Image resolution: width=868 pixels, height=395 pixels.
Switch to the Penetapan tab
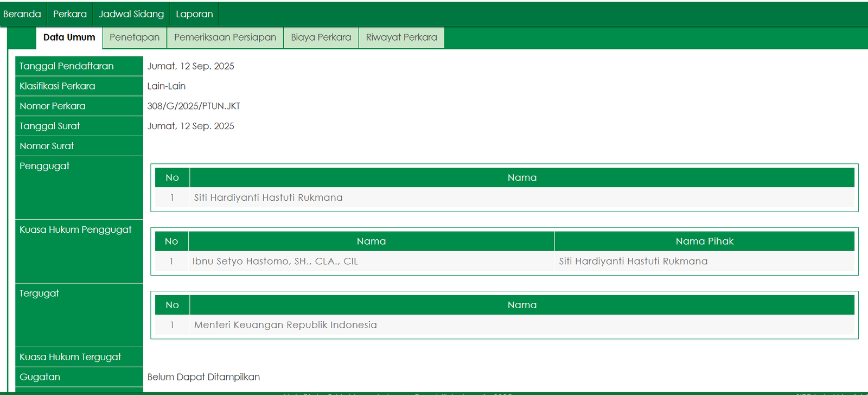[x=135, y=37]
